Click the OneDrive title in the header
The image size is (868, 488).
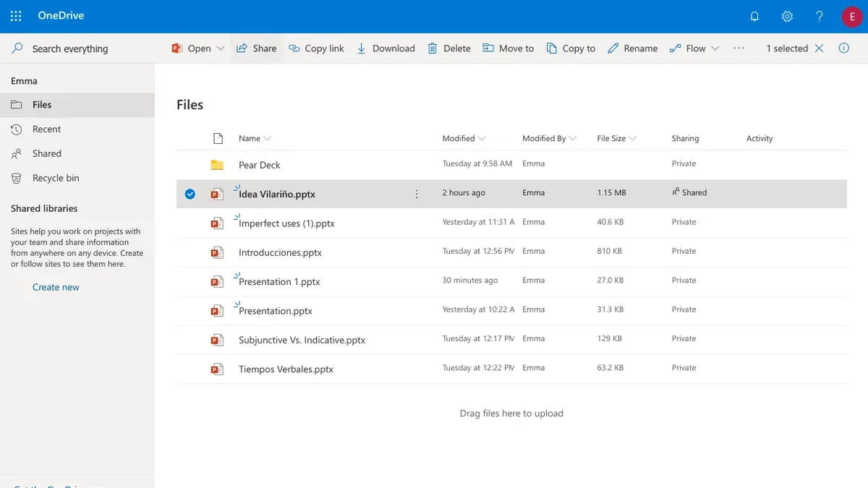click(x=61, y=15)
